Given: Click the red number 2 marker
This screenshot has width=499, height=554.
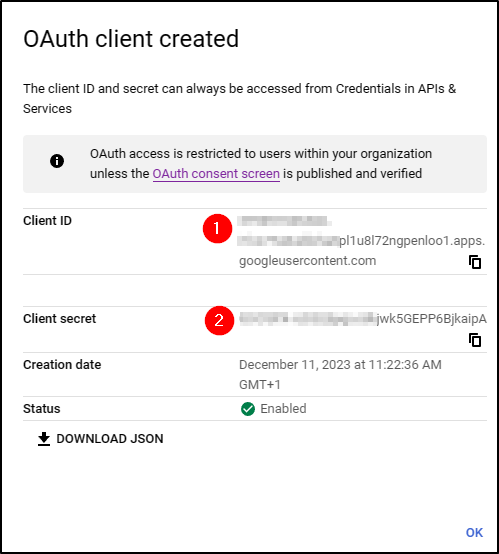Looking at the screenshot, I should [219, 320].
